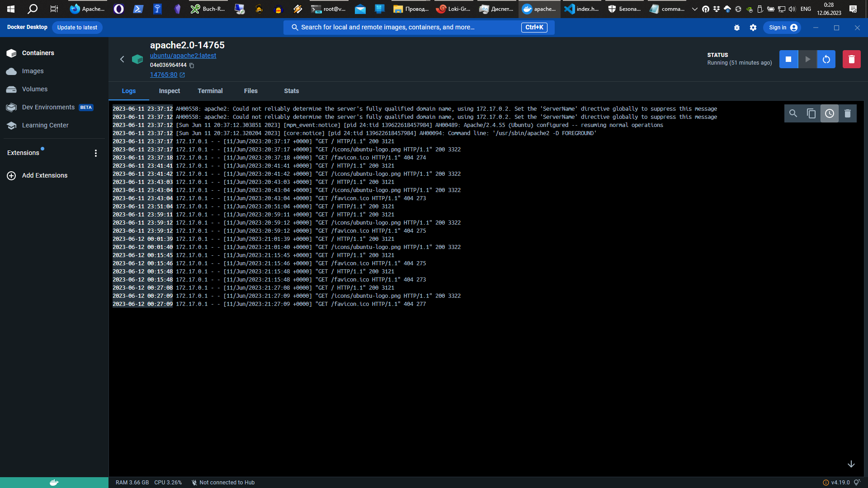Screen dimensions: 868x488
Task: Switch to the Stats tab
Action: [x=292, y=91]
